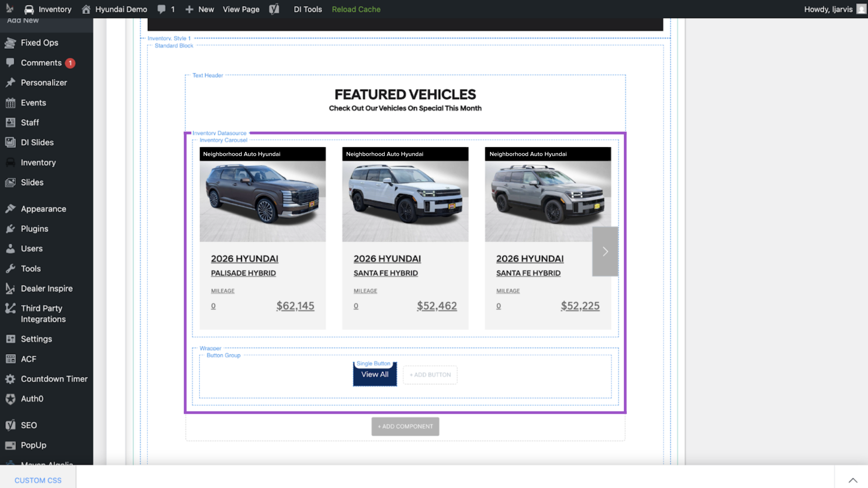Select the Single Button label
The width and height of the screenshot is (868, 488).
373,363
